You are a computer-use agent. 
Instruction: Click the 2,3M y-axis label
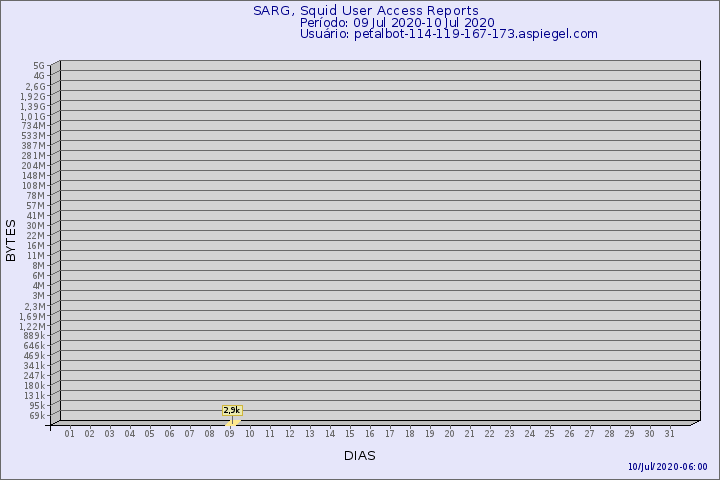[x=35, y=306]
